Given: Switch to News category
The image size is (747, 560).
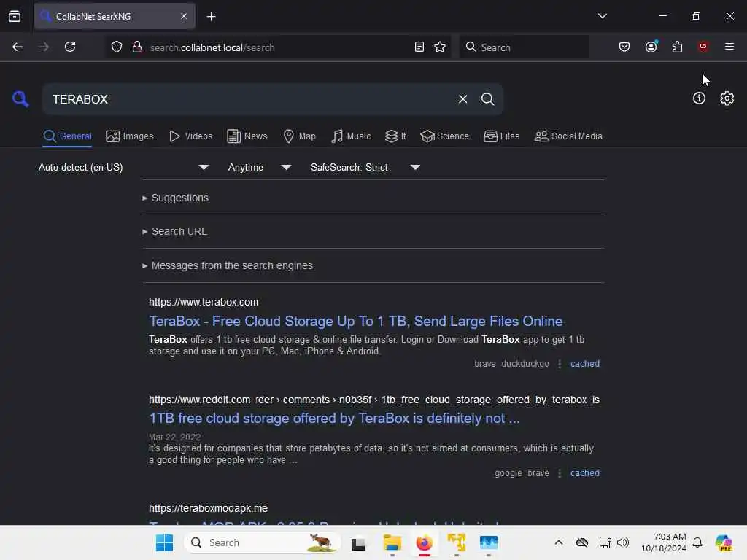Looking at the screenshot, I should tap(247, 136).
